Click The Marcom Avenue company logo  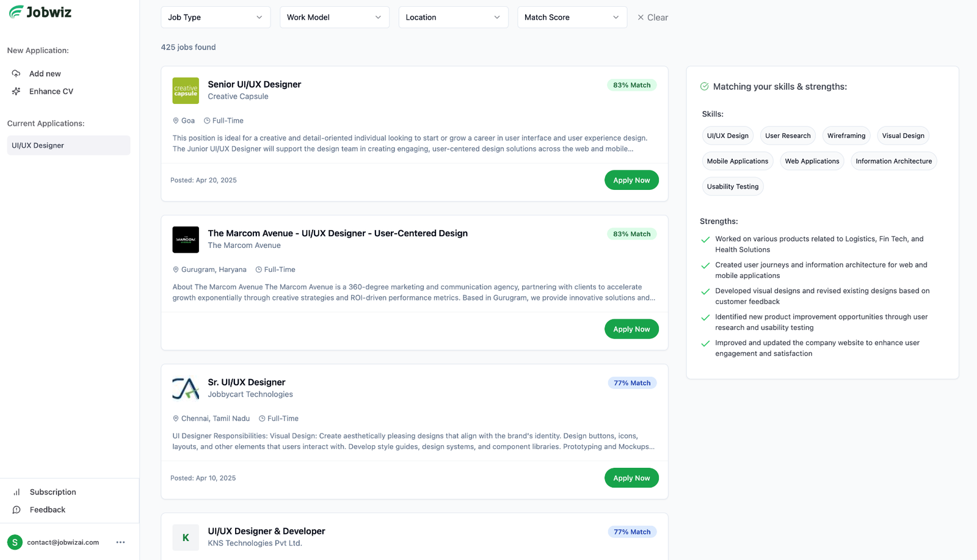pos(186,240)
